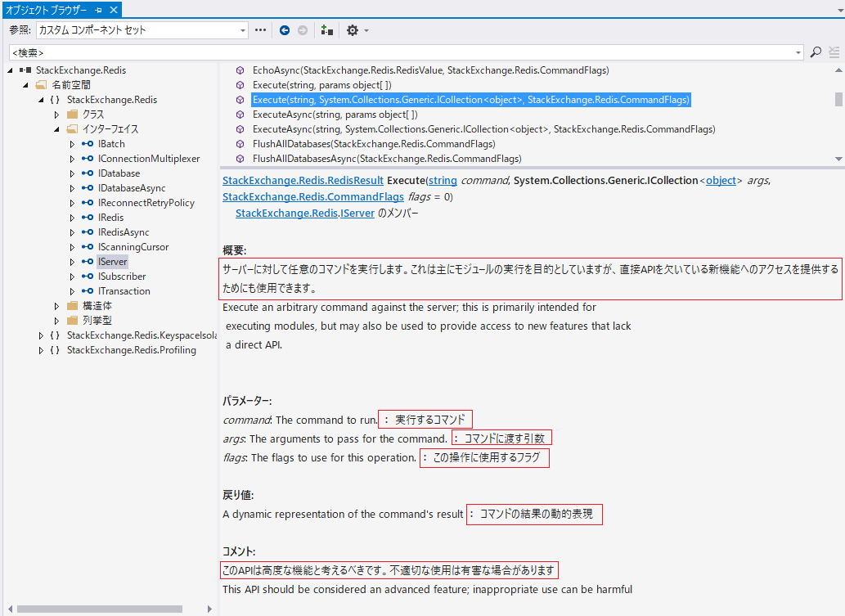Expand the クラス folder node

click(56, 115)
